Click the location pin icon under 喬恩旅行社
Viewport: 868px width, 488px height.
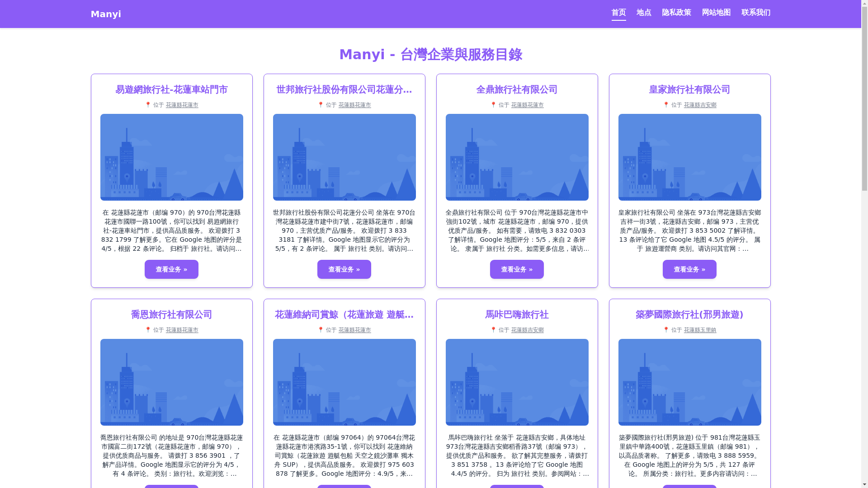(148, 330)
